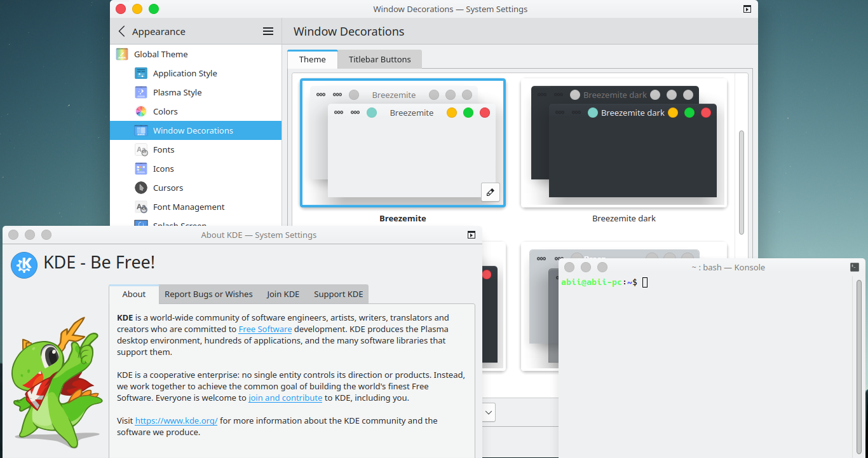The image size is (868, 458).
Task: Click the KDE gear logo
Action: [x=24, y=265]
